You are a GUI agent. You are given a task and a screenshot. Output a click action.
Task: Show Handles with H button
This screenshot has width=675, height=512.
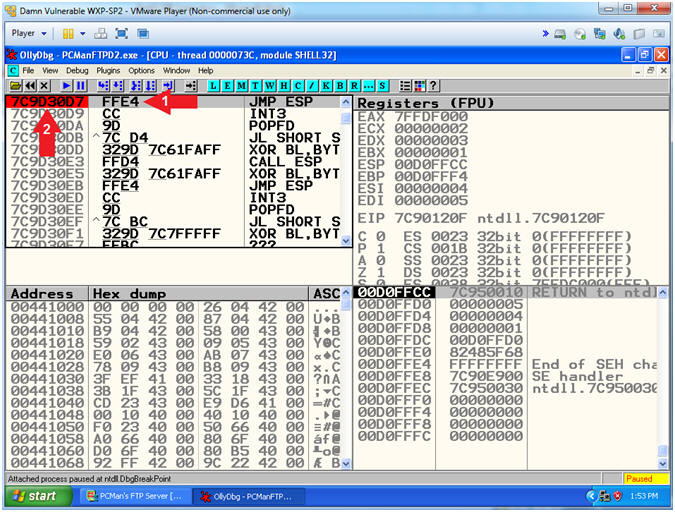coord(284,86)
